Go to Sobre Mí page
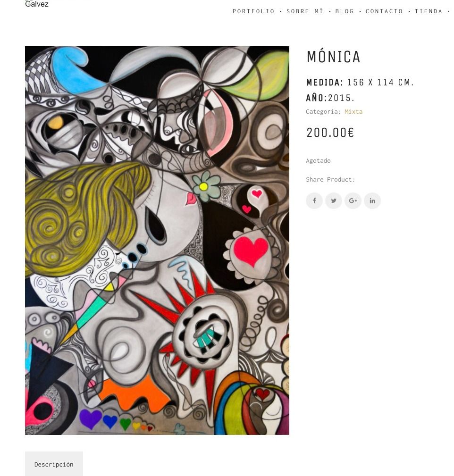 click(x=305, y=11)
